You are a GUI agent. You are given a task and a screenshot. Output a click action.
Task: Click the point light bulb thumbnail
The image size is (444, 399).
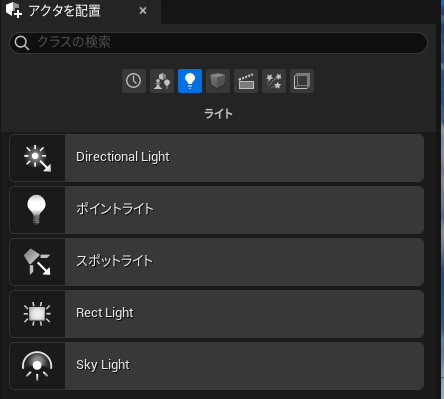37,210
